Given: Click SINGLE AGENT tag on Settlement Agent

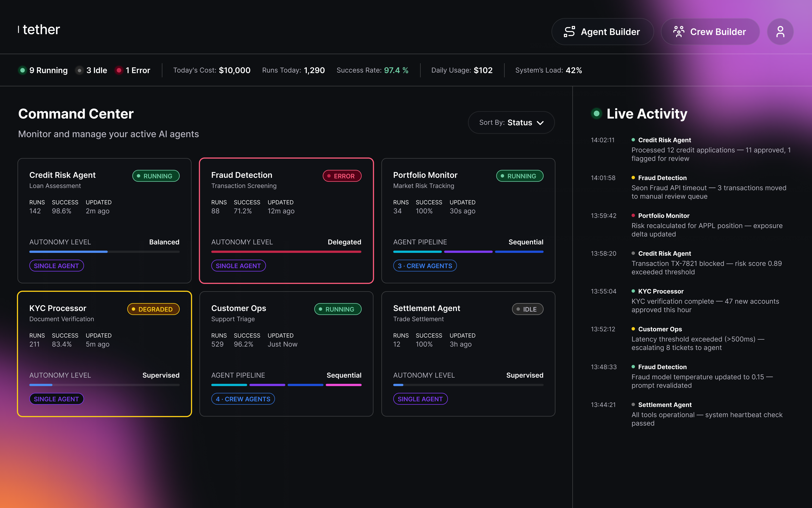Looking at the screenshot, I should [x=420, y=399].
